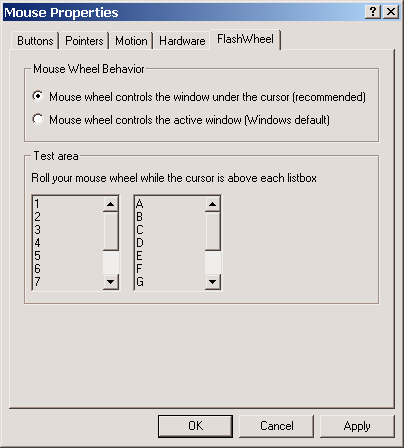Go to the Motion tab
The height and width of the screenshot is (448, 404).
131,41
